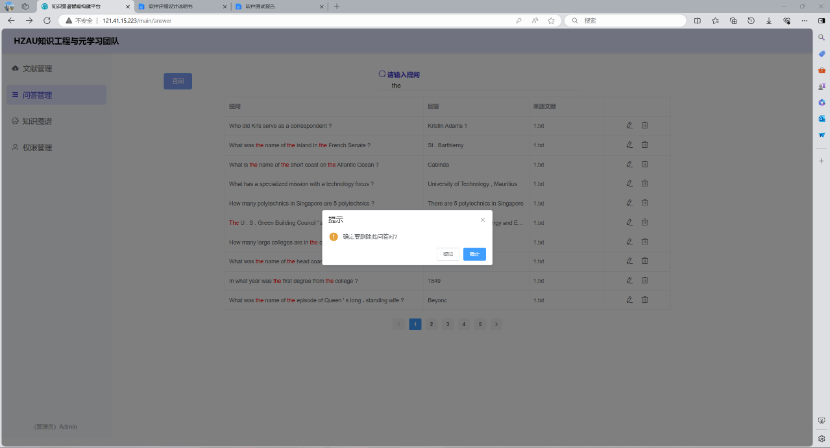This screenshot has height=448, width=830.
Task: Click the white cancel button in dialog
Action: coord(448,254)
